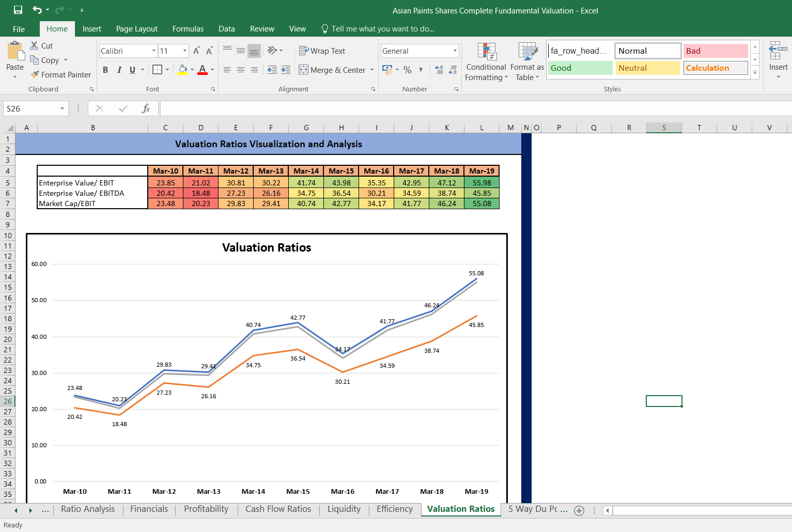Add a new sheet with the plus icon
This screenshot has height=532, width=792.
(579, 511)
